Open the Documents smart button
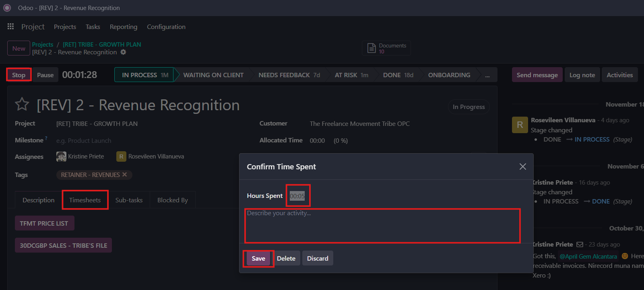 click(x=386, y=48)
